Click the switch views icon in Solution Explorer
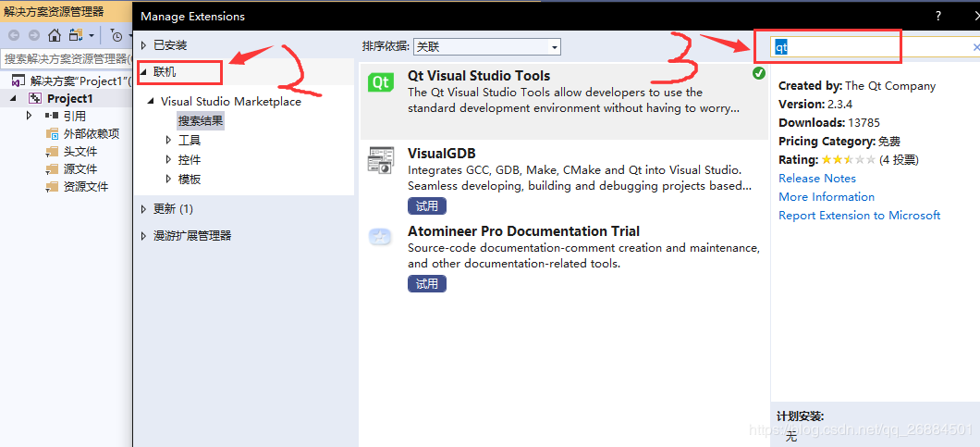 (76, 35)
